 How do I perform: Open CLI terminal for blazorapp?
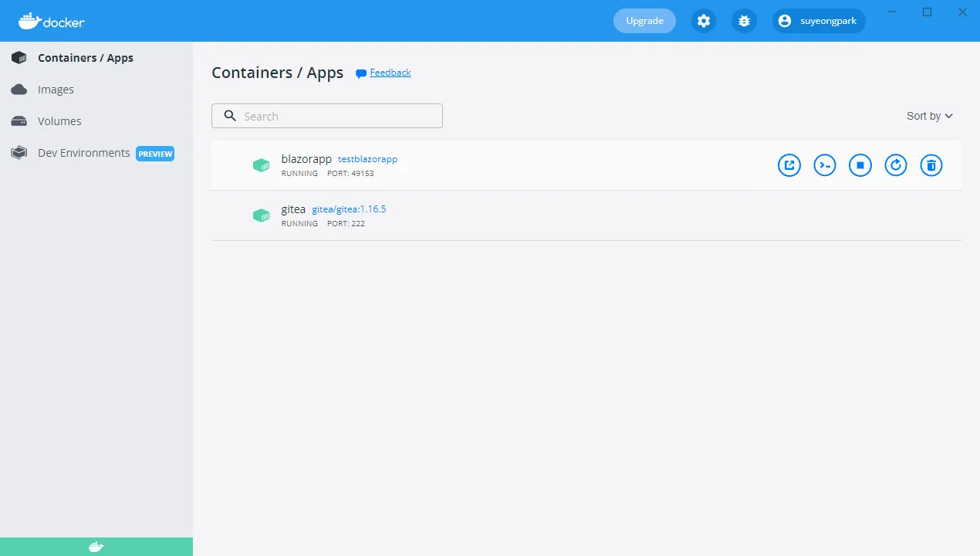[825, 165]
